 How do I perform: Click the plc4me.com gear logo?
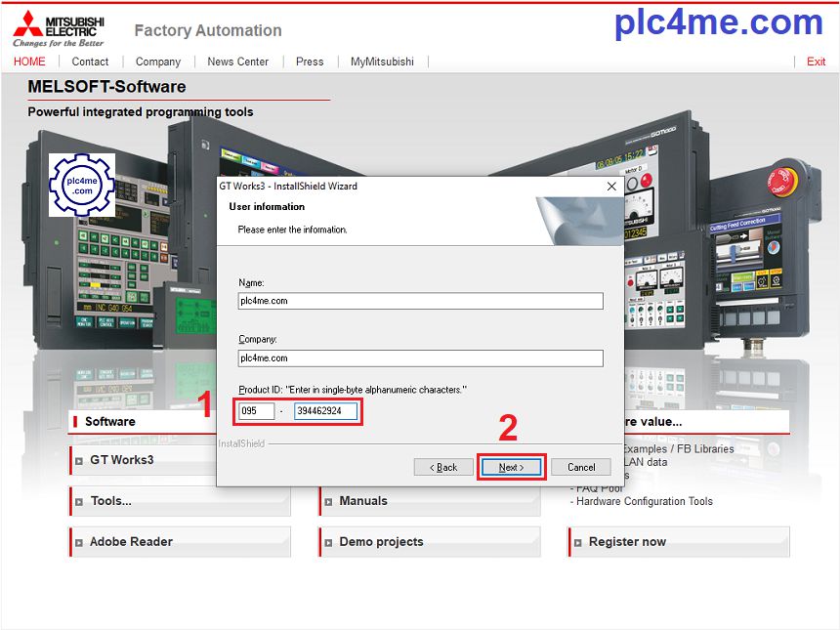click(82, 185)
